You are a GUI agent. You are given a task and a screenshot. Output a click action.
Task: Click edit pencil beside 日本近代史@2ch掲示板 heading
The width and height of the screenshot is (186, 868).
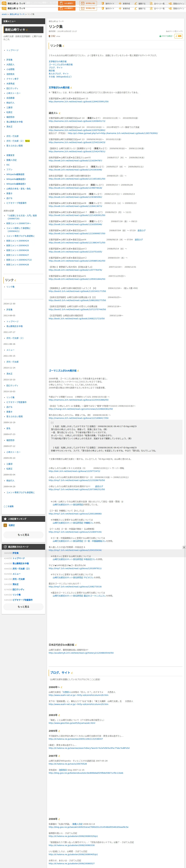[x=76, y=645]
